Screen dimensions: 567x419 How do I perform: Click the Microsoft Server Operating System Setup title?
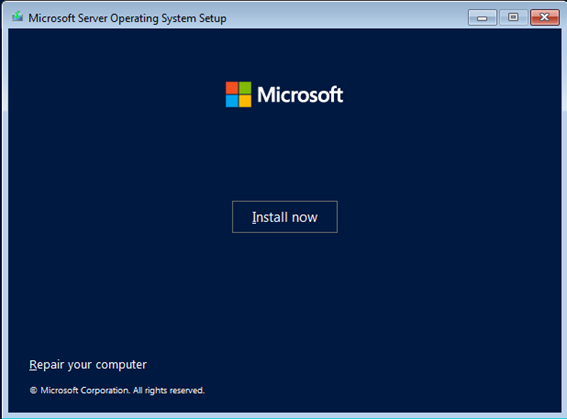coord(127,18)
